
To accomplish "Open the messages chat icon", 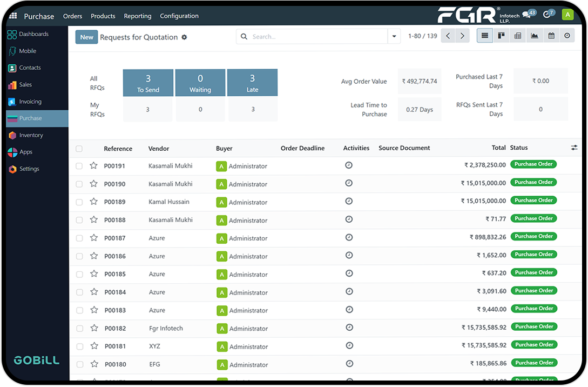I will [526, 15].
